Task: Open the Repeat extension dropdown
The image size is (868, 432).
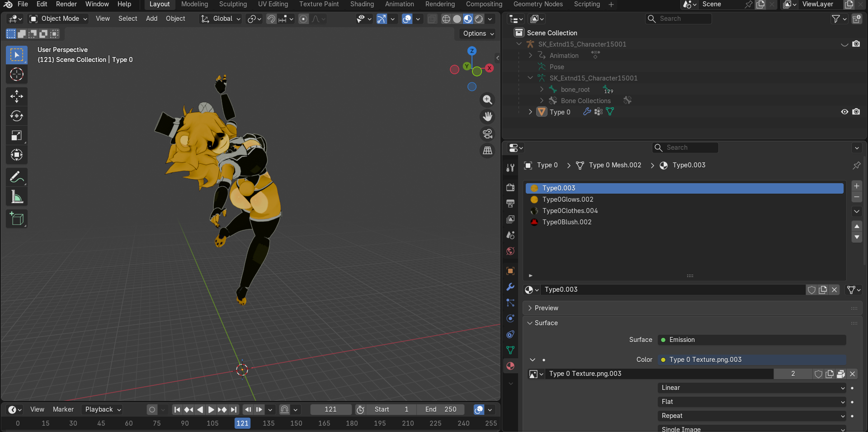Action: pos(752,416)
